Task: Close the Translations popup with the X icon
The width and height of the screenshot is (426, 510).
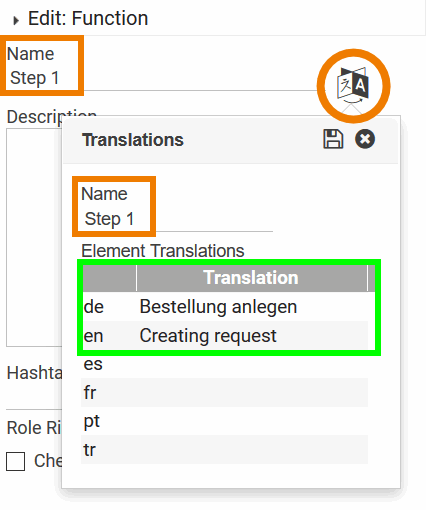Action: point(365,139)
